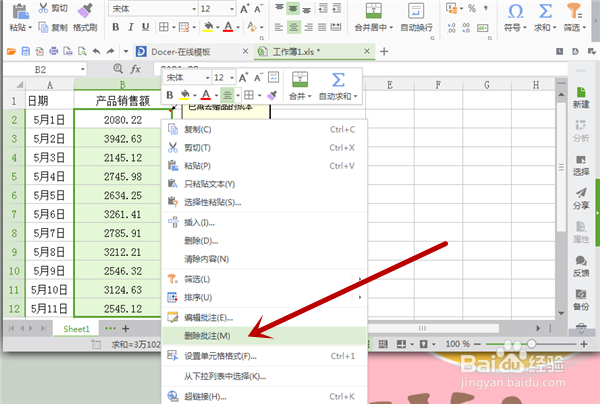Click the Name Box showing B2
600x404 pixels.
pos(45,69)
